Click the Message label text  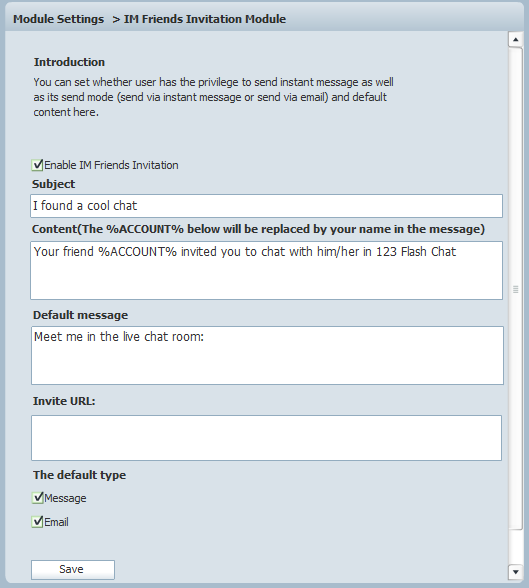65,498
